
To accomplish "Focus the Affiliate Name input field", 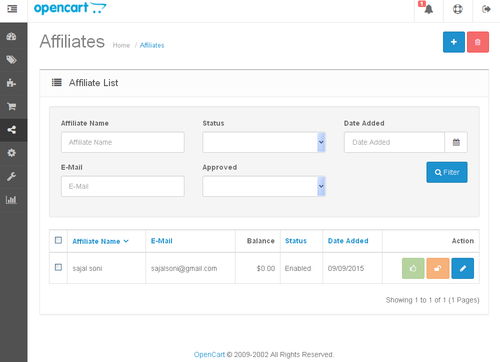I will pos(123,142).
